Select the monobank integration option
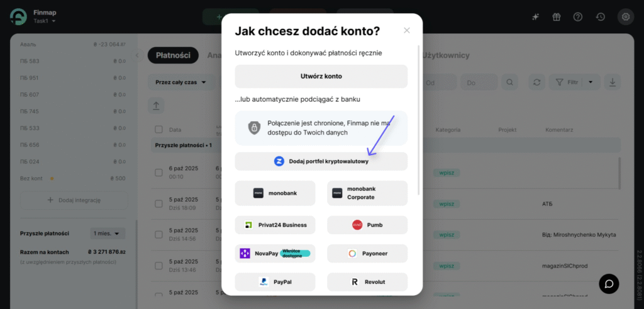644x309 pixels. (275, 193)
